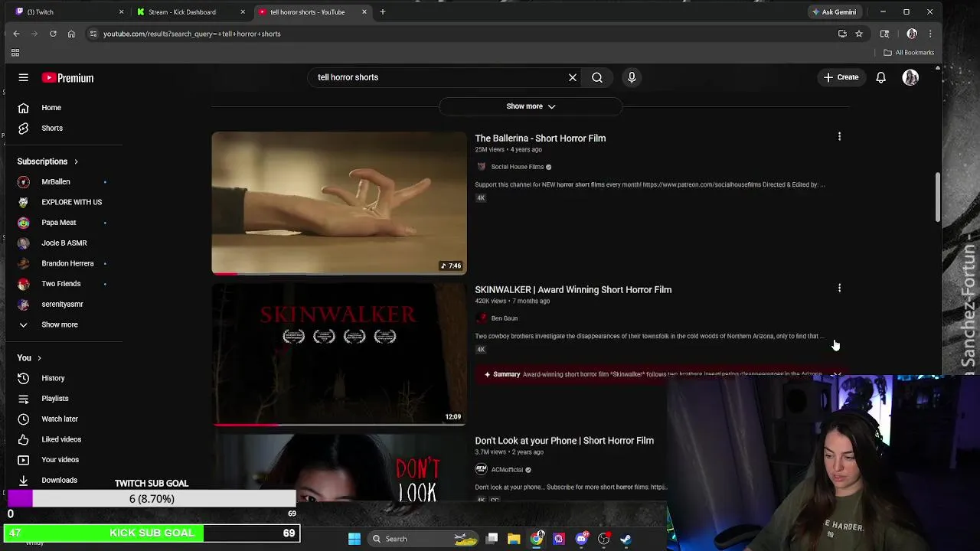Play The Ballerina video thumbnail

[339, 203]
